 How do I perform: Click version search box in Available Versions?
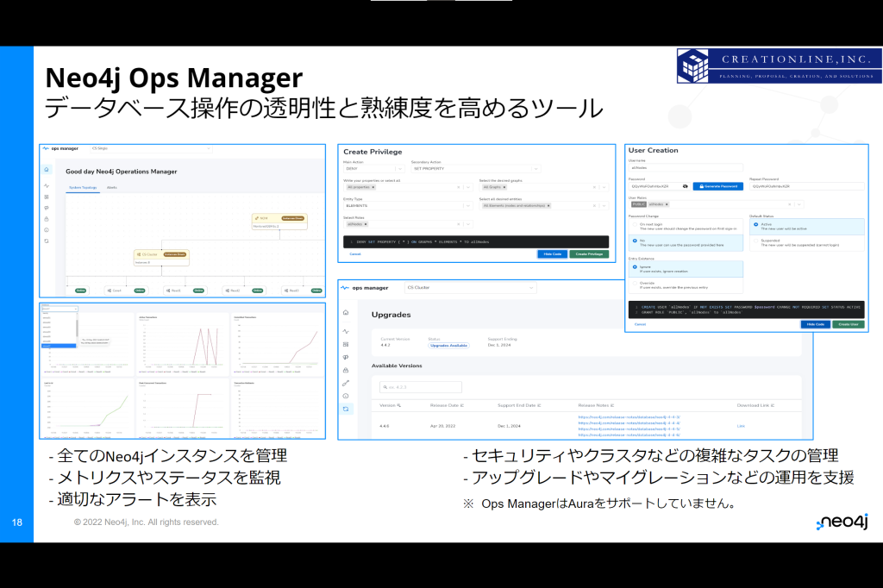pos(421,387)
